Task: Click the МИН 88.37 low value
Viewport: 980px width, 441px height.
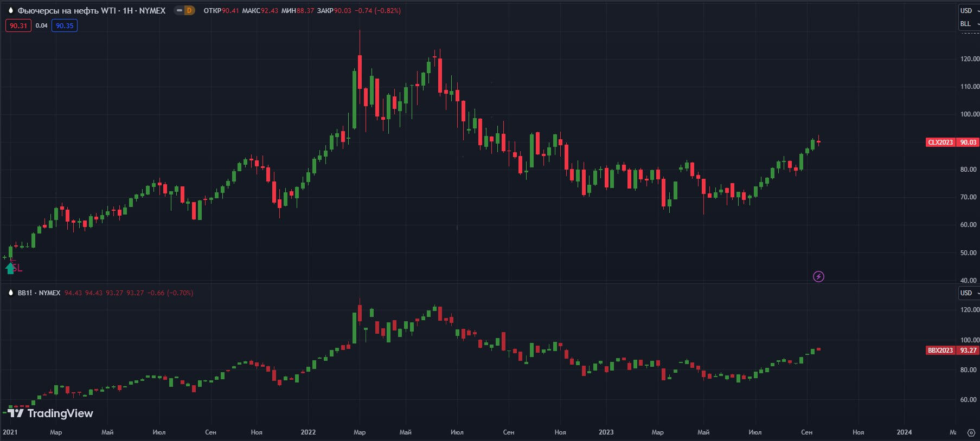Action: (298, 10)
